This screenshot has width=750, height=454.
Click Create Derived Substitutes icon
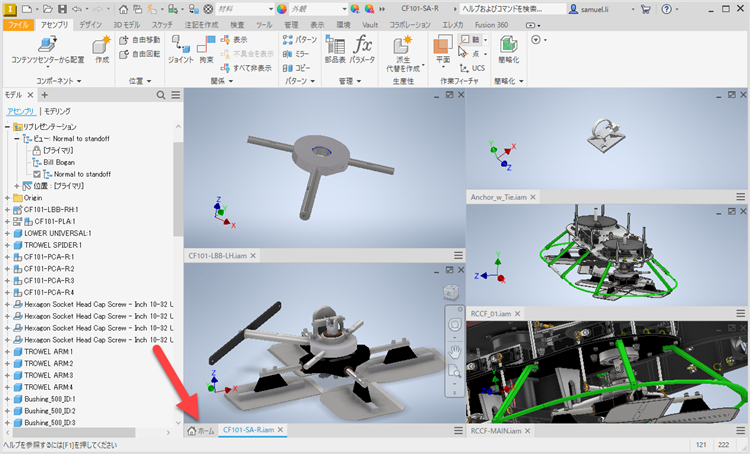point(403,45)
